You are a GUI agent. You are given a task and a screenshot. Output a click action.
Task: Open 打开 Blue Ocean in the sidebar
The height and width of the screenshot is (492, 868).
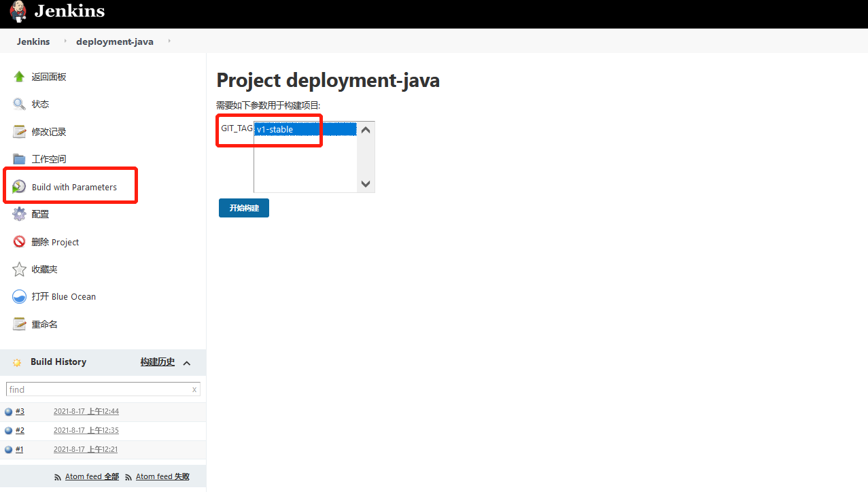[x=64, y=296]
